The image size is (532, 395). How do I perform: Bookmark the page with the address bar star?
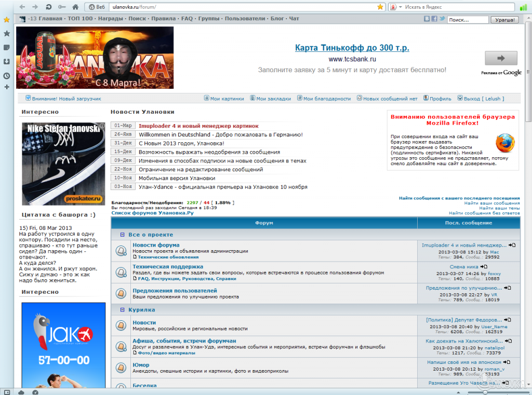[x=380, y=7]
